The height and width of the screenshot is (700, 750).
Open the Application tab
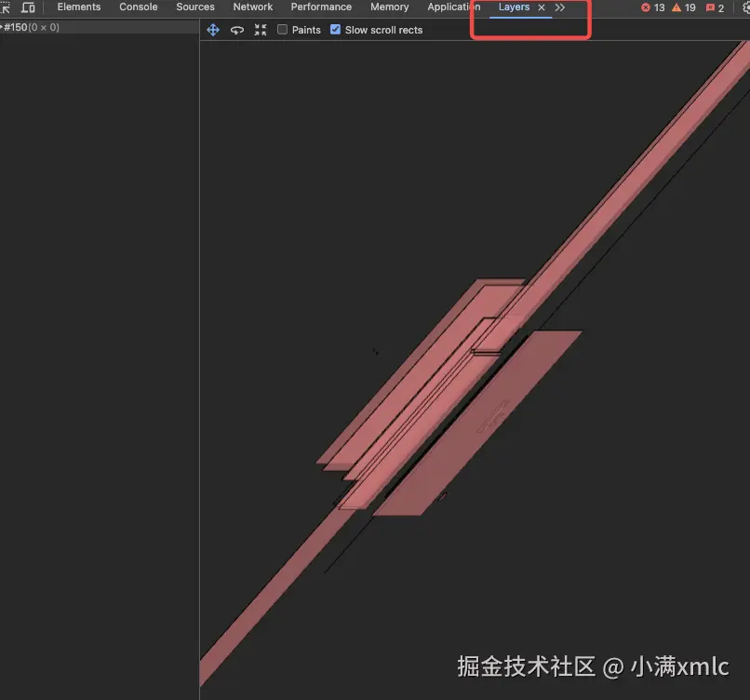[454, 7]
